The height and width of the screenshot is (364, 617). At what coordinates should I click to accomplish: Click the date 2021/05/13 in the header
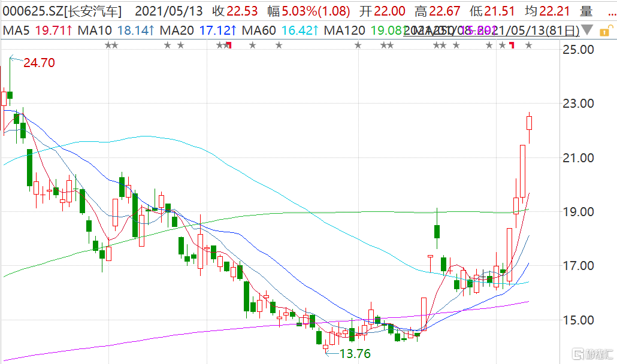(169, 11)
